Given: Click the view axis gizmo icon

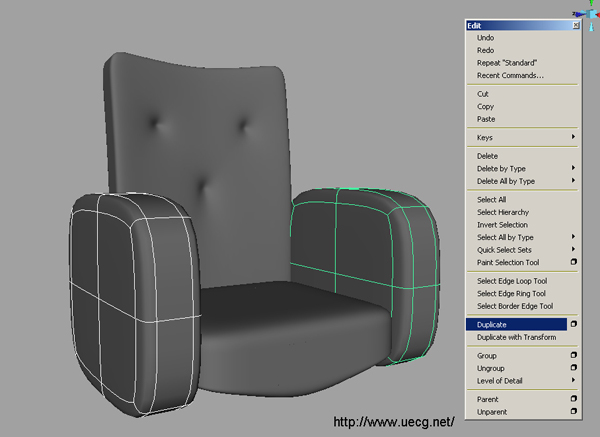Looking at the screenshot, I should coord(589,15).
